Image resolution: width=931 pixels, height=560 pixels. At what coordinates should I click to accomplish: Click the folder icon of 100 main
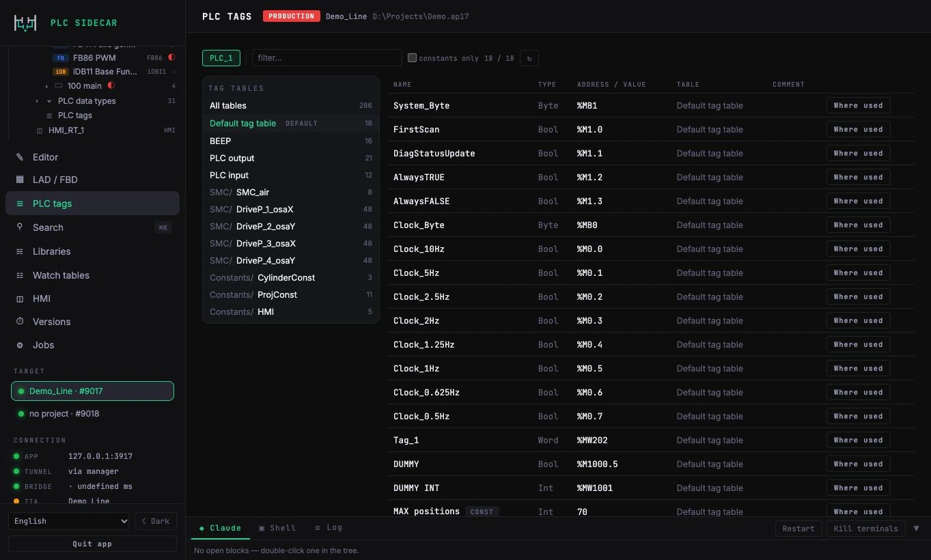coord(59,86)
